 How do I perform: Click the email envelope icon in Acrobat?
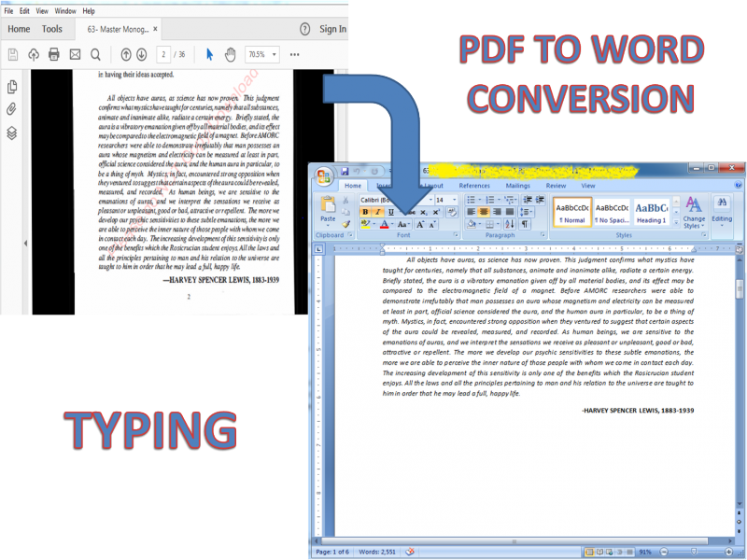point(75,54)
